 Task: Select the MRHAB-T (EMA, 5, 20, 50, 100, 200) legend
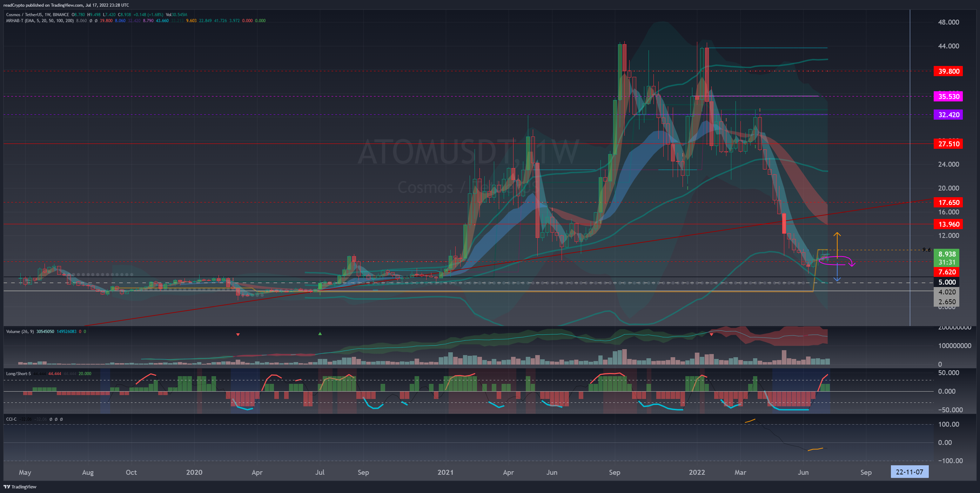coord(40,21)
